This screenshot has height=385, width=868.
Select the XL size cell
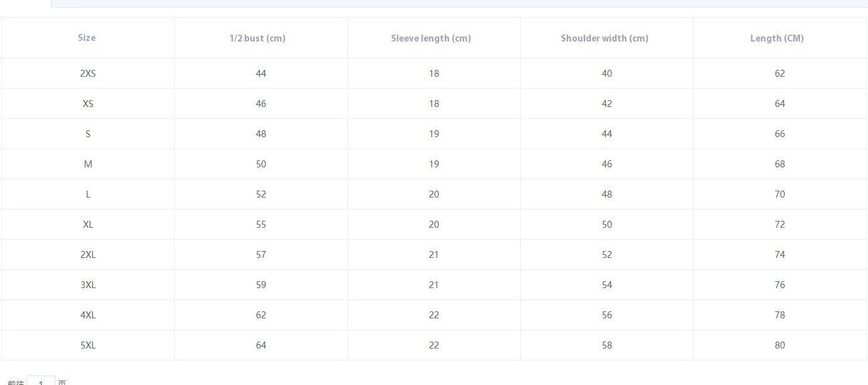click(88, 225)
